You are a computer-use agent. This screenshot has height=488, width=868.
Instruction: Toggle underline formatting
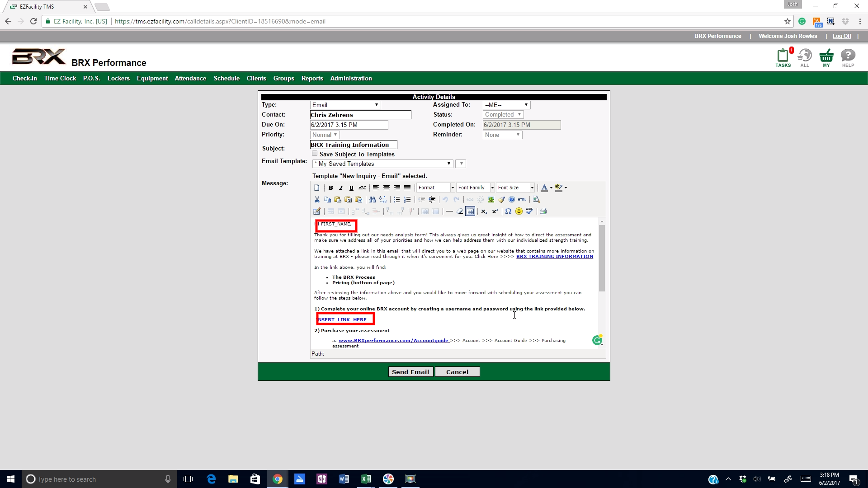pos(351,188)
